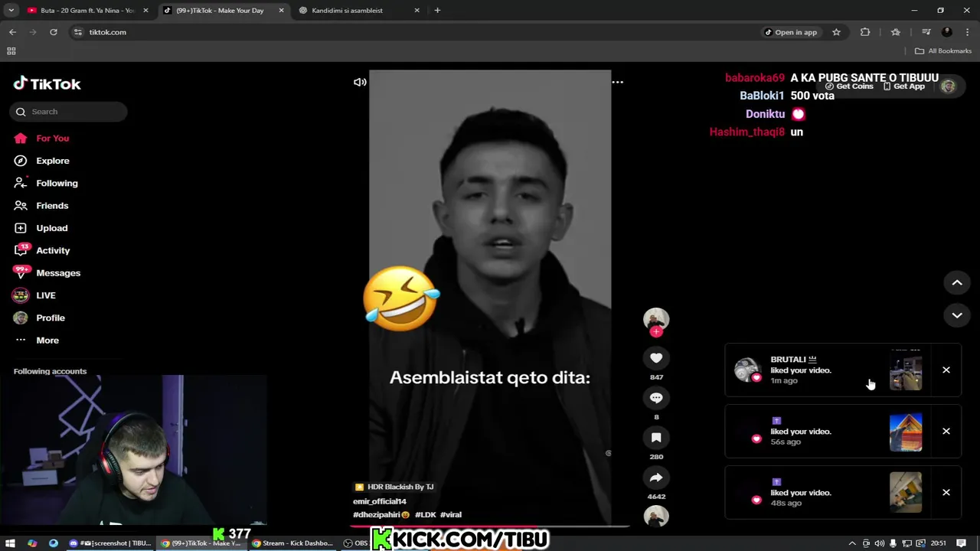Image resolution: width=980 pixels, height=551 pixels.
Task: Save video with the bookmark icon
Action: (656, 438)
